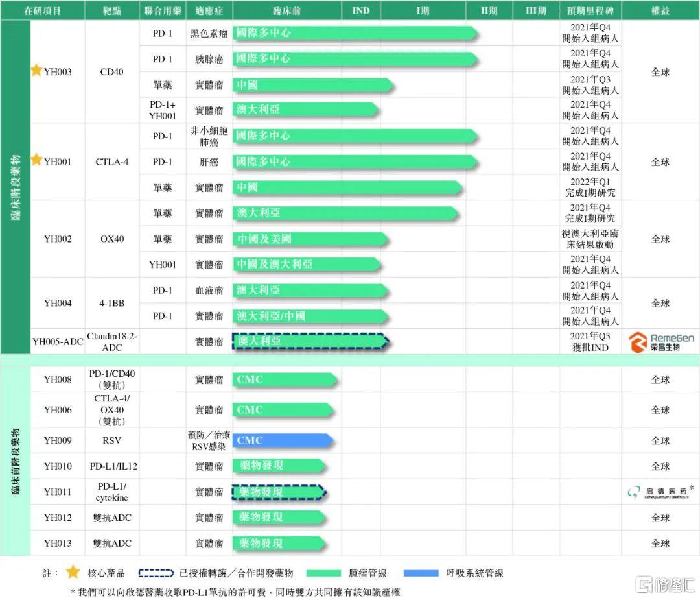Click the dashed arrow legend icon
The image size is (700, 598).
coord(156,573)
